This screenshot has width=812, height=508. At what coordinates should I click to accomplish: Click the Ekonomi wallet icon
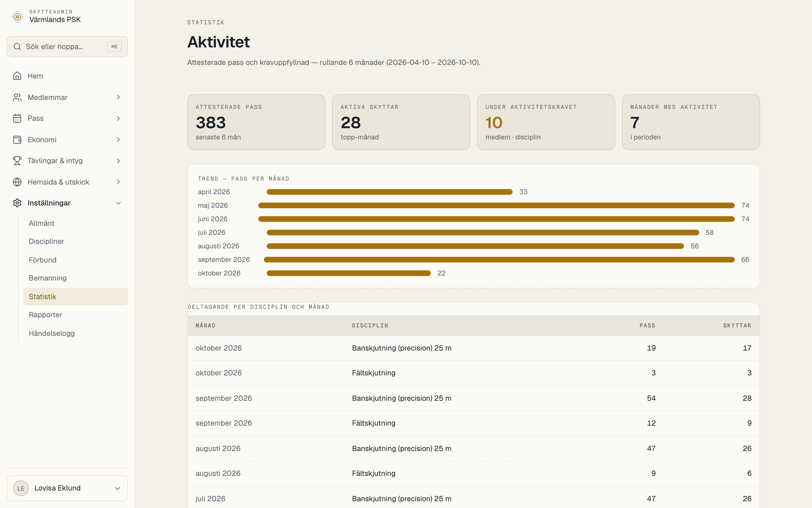[x=17, y=139]
